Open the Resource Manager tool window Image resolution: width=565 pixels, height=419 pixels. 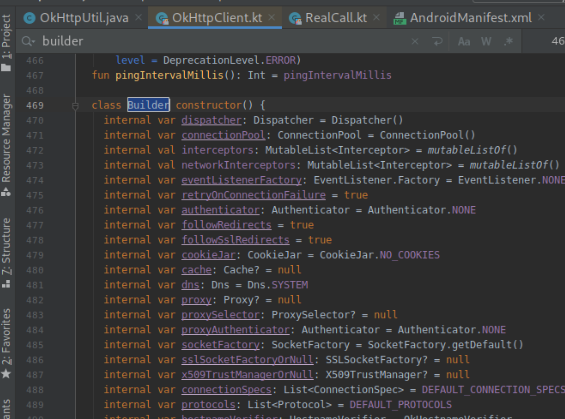click(x=6, y=145)
